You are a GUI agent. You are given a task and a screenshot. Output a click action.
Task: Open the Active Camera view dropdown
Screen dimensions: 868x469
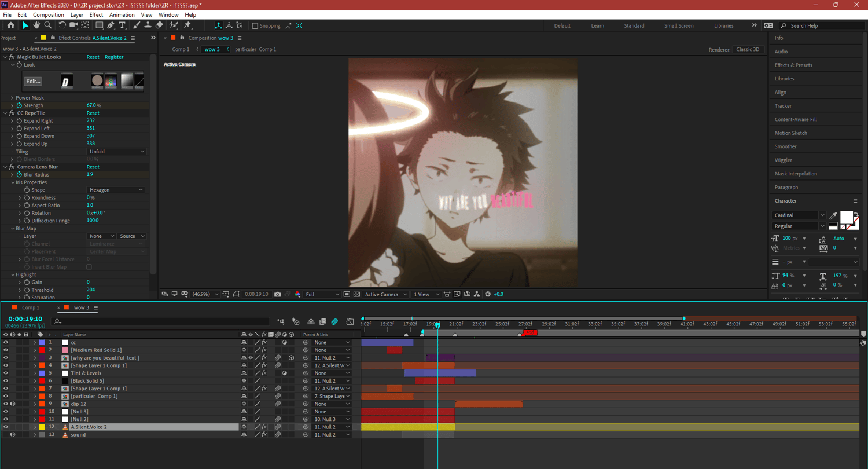[386, 294]
